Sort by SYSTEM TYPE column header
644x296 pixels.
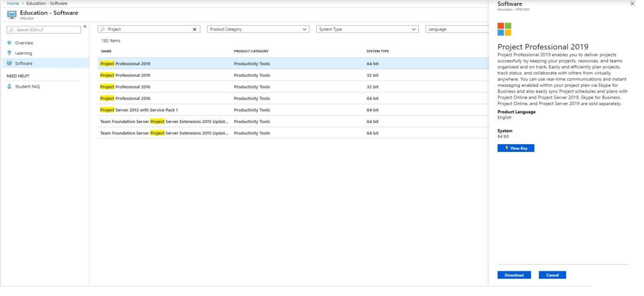[x=378, y=51]
